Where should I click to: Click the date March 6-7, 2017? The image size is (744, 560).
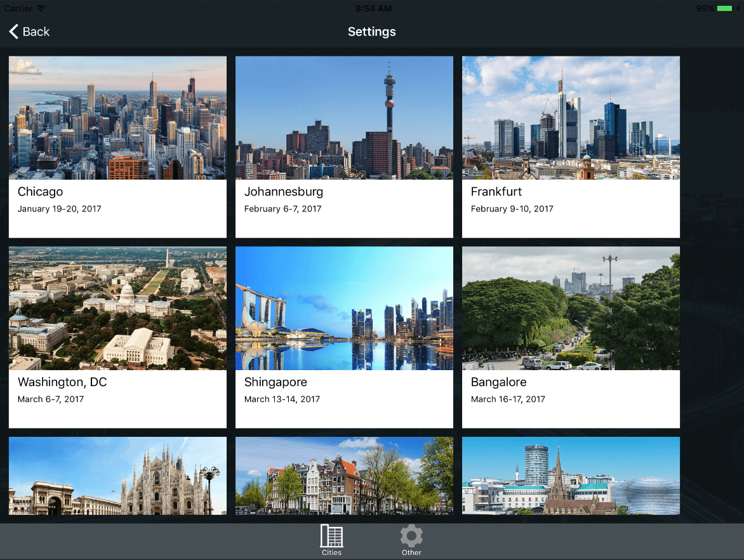click(x=51, y=399)
